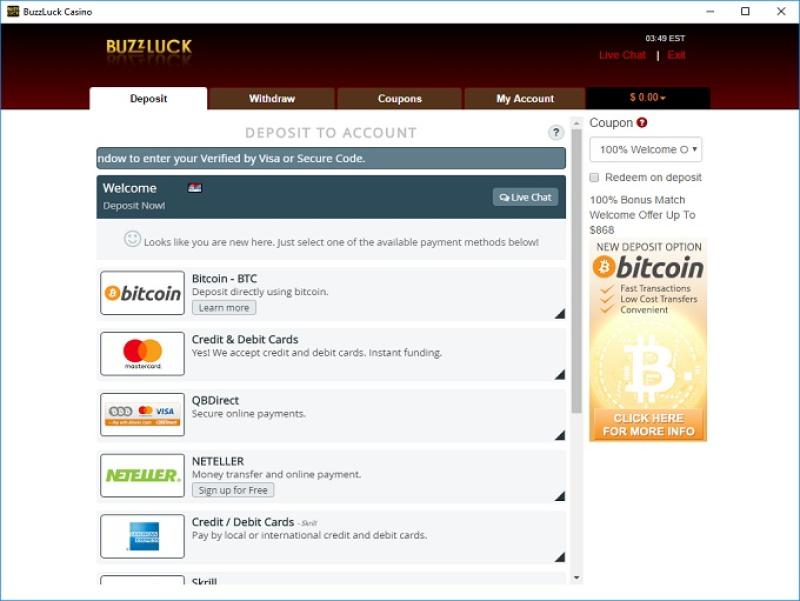Click the red Exit link
Image resolution: width=800 pixels, height=601 pixels.
[x=677, y=55]
